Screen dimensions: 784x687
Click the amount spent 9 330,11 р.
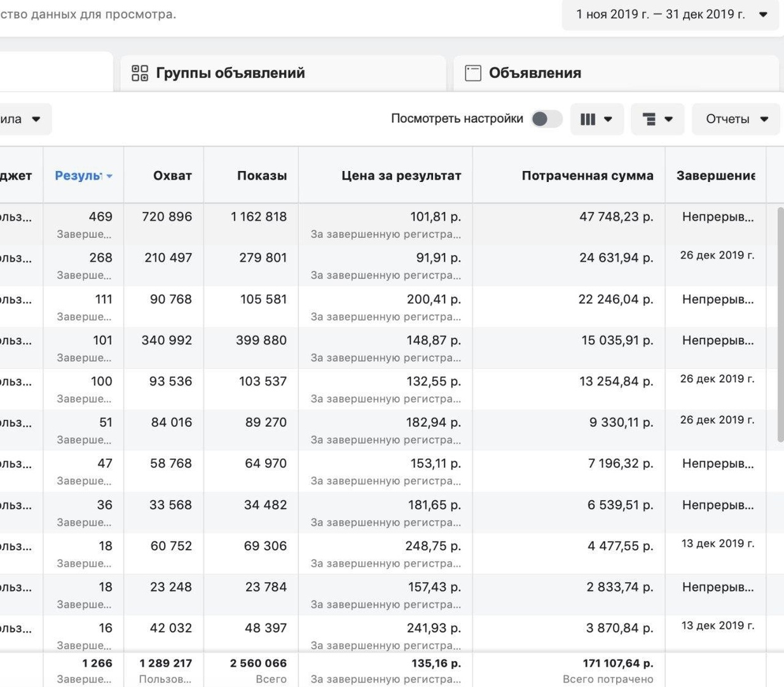click(x=621, y=422)
